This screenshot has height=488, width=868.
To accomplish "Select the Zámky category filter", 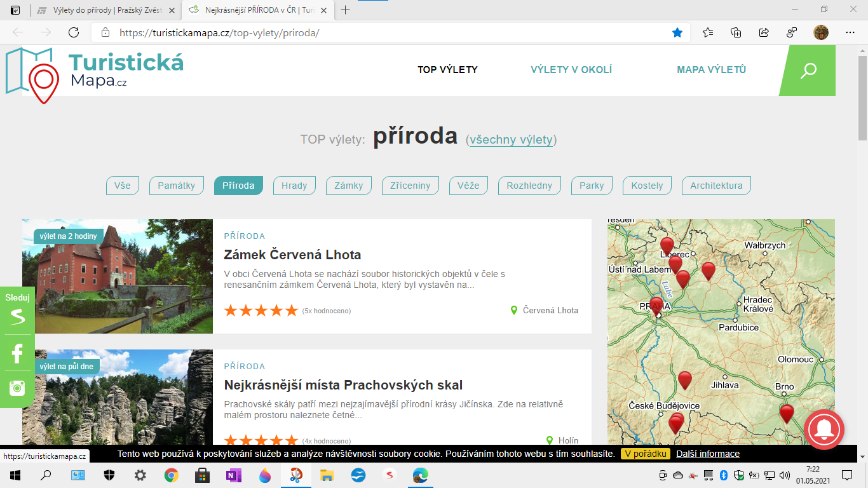I will [349, 186].
